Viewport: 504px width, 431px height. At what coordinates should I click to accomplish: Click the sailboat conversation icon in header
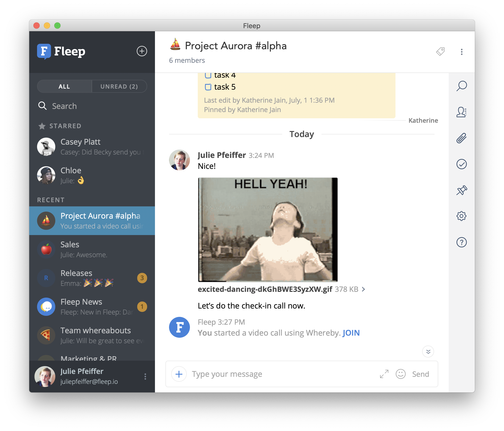click(175, 44)
